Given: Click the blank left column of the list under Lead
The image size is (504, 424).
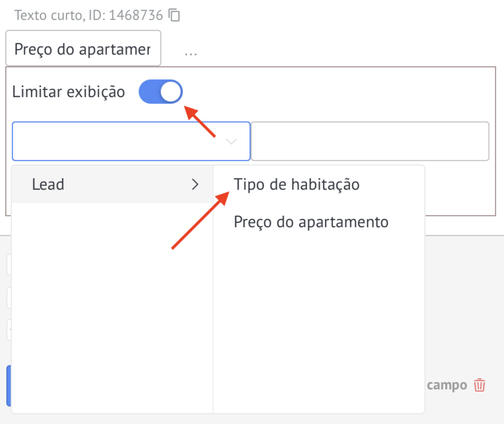Looking at the screenshot, I should tap(113, 307).
